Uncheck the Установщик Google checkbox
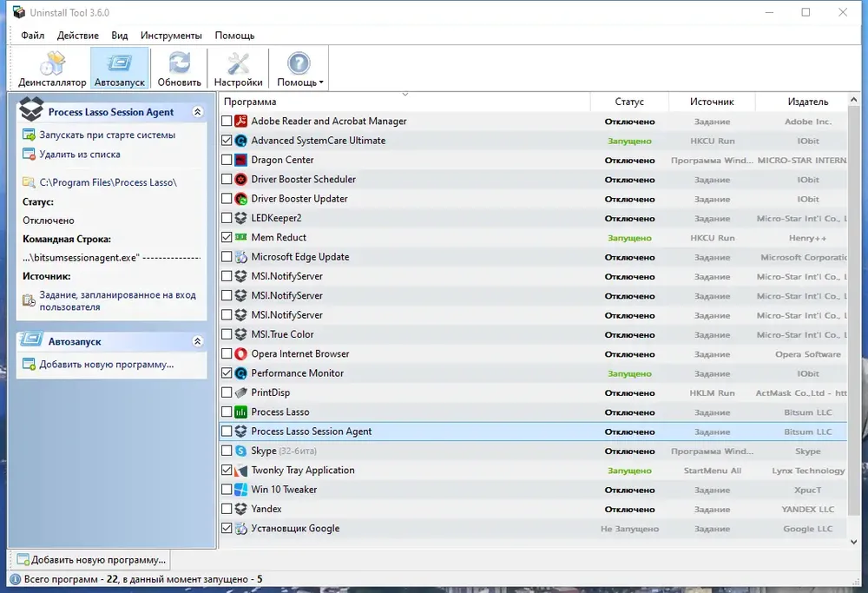The height and width of the screenshot is (593, 868). coord(227,528)
